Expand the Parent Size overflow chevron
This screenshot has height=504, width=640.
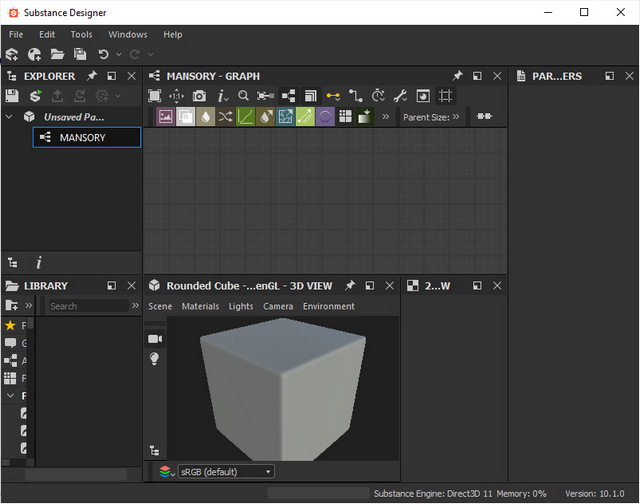click(x=456, y=117)
